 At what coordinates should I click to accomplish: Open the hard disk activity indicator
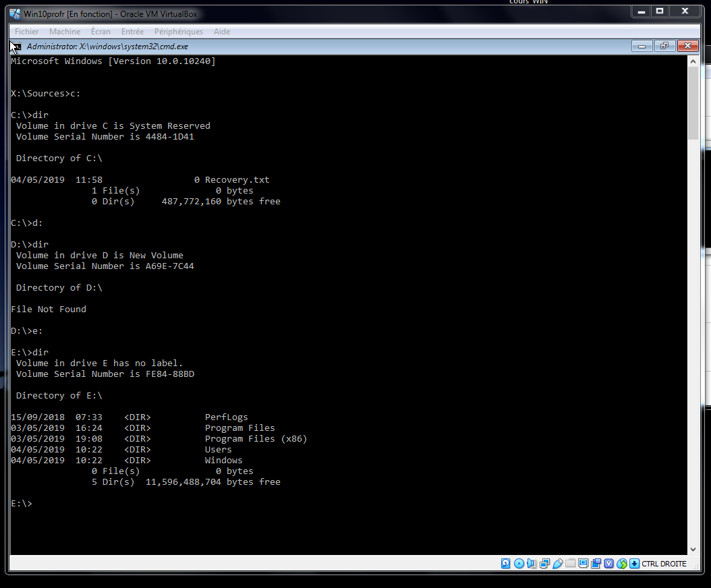tap(505, 564)
